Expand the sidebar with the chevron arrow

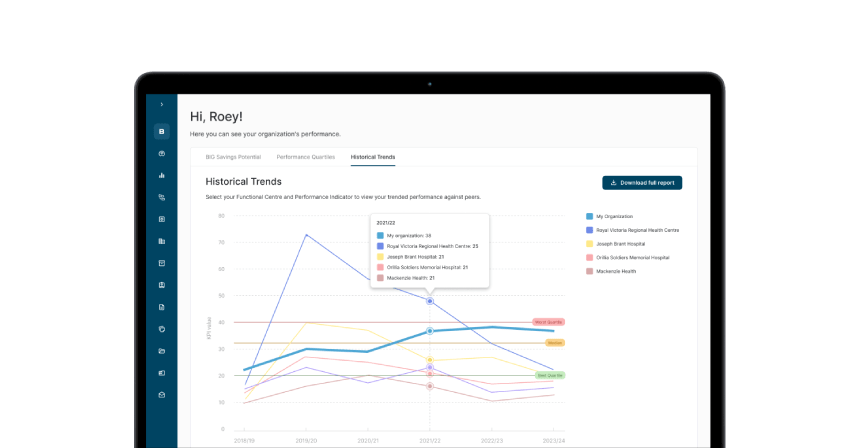162,105
